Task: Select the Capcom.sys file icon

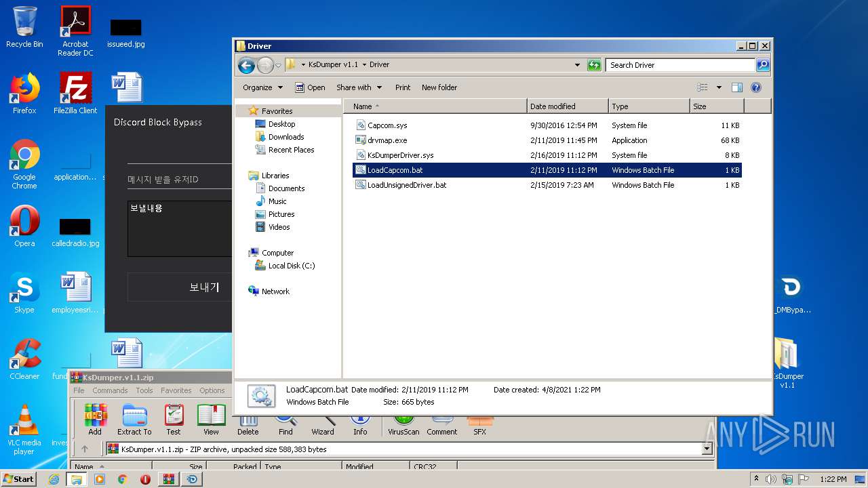Action: [x=361, y=125]
